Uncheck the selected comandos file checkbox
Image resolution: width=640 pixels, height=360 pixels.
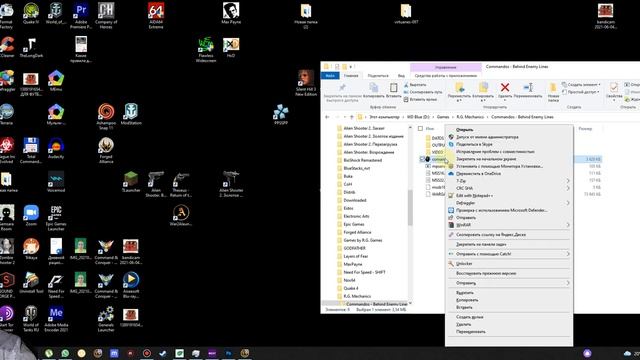tap(422, 159)
